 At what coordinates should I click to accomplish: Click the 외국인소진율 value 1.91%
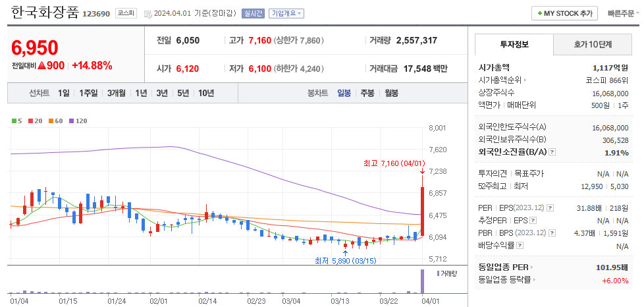pos(617,152)
